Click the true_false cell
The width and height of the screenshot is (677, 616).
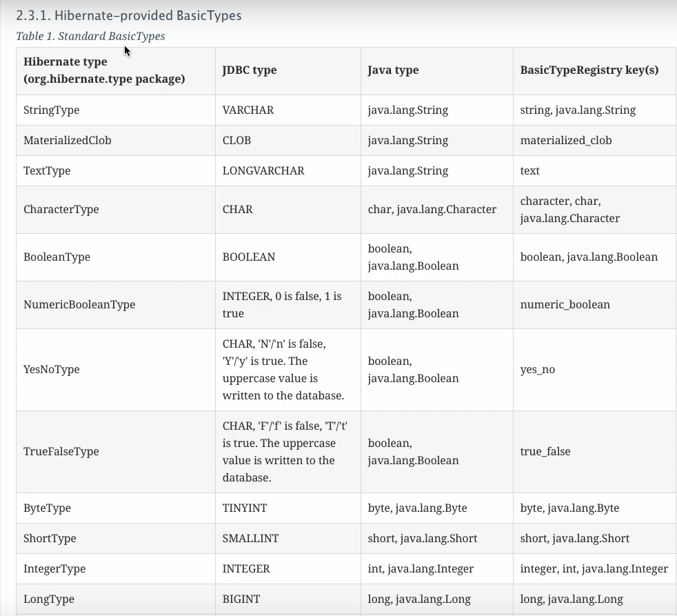pyautogui.click(x=594, y=451)
